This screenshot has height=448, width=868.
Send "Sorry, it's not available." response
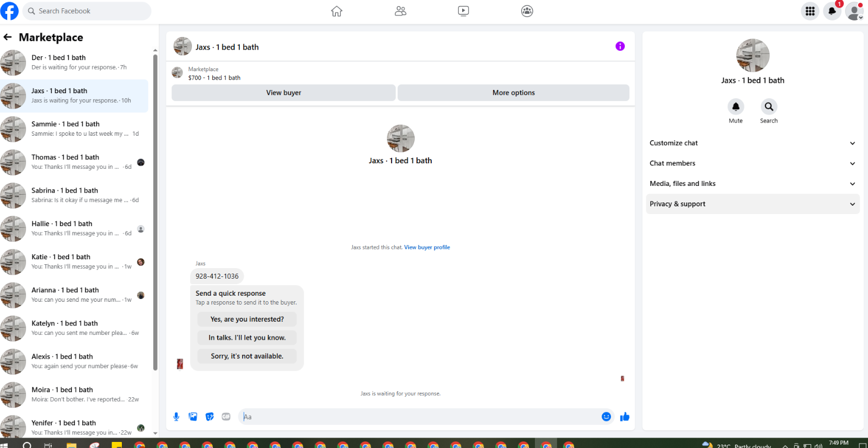click(x=247, y=356)
